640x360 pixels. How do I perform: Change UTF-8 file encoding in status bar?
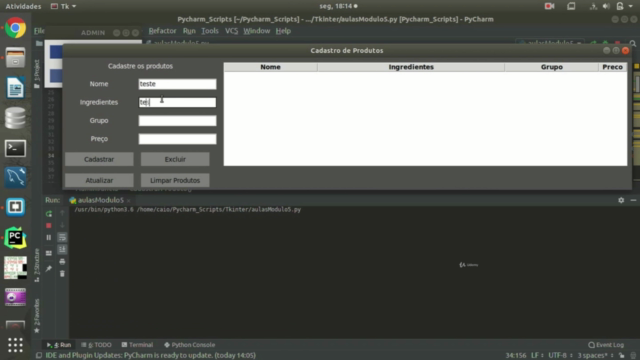pyautogui.click(x=560, y=355)
